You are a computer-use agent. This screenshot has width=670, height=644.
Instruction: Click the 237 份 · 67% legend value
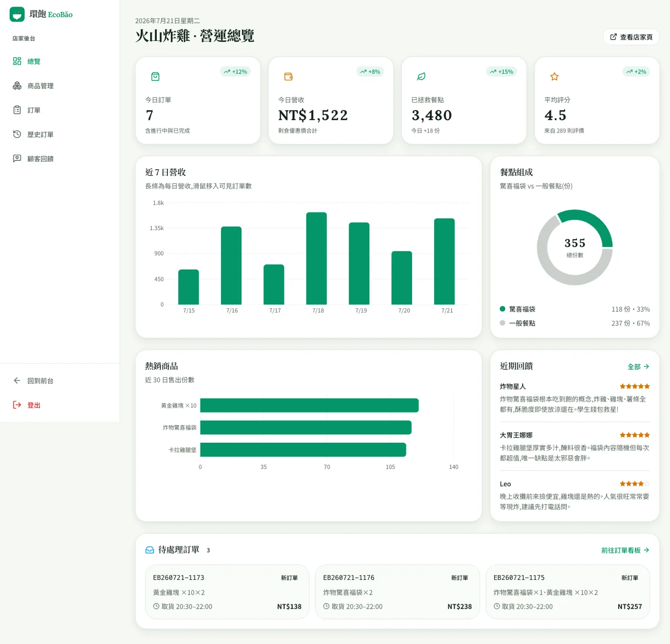630,323
